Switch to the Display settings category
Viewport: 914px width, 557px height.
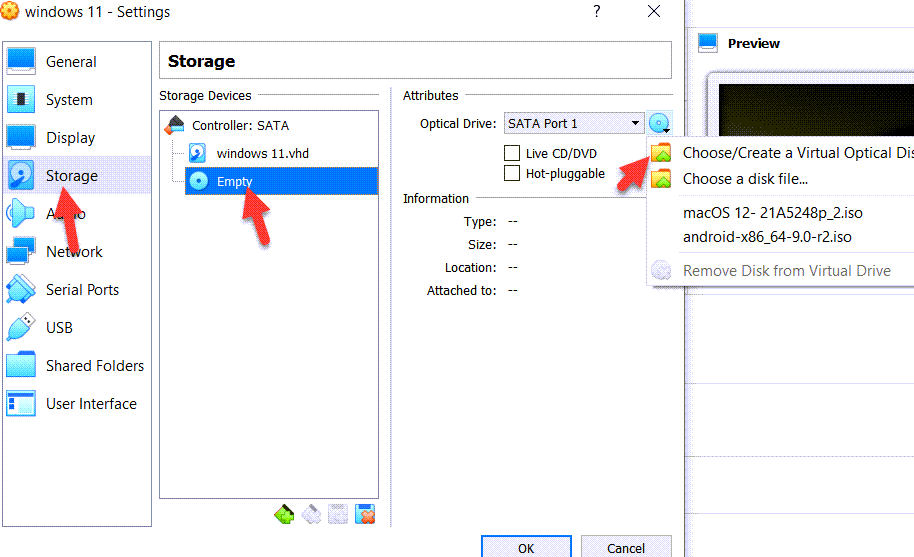77,138
